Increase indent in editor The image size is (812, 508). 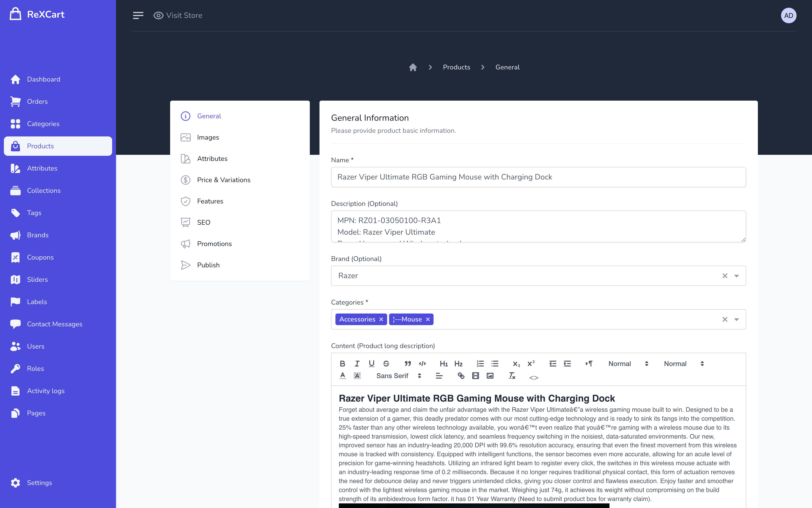click(567, 364)
